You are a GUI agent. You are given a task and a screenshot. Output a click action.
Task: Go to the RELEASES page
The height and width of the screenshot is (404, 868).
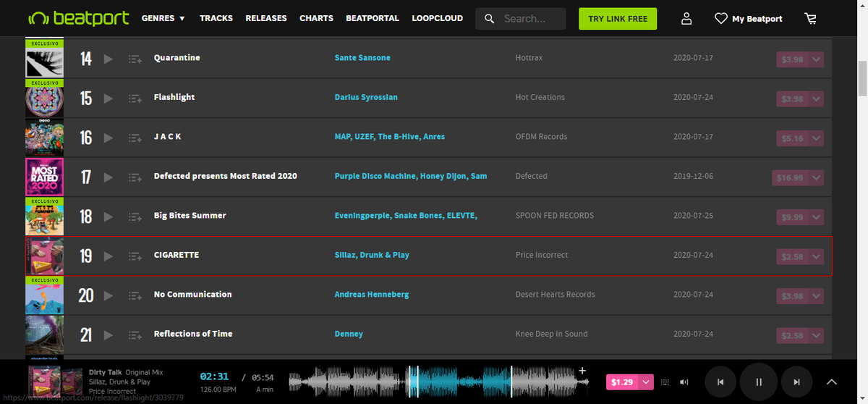point(266,18)
